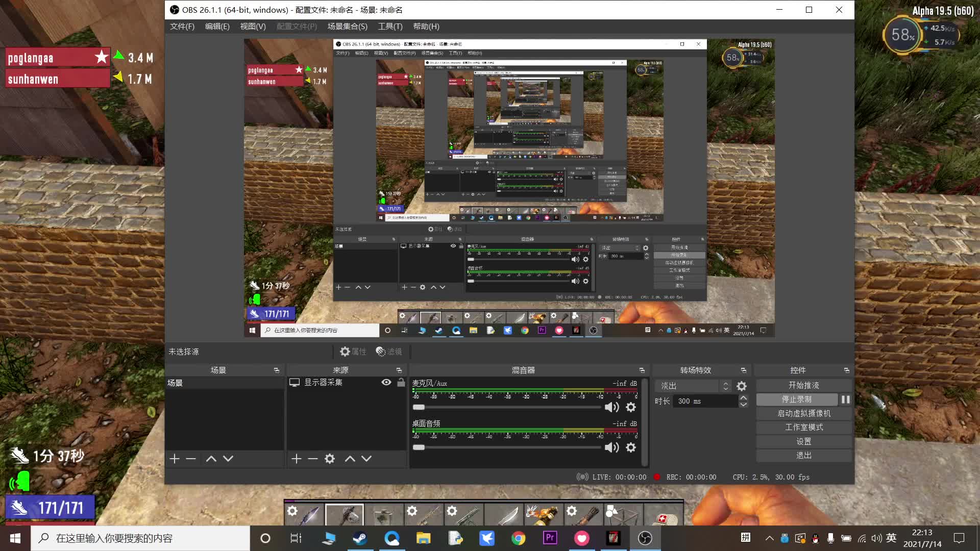Move source down in Sources panel
Image resolution: width=980 pixels, height=551 pixels.
pyautogui.click(x=366, y=459)
